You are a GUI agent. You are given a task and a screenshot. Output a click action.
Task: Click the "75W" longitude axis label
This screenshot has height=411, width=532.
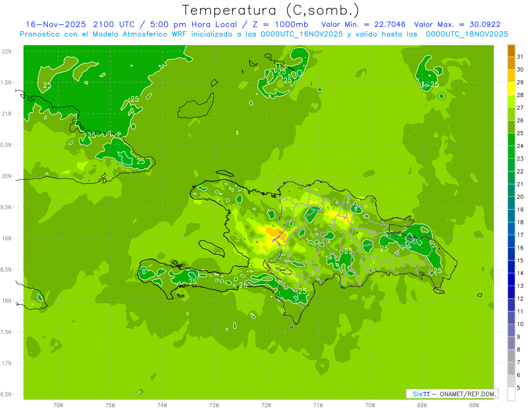coord(110,406)
